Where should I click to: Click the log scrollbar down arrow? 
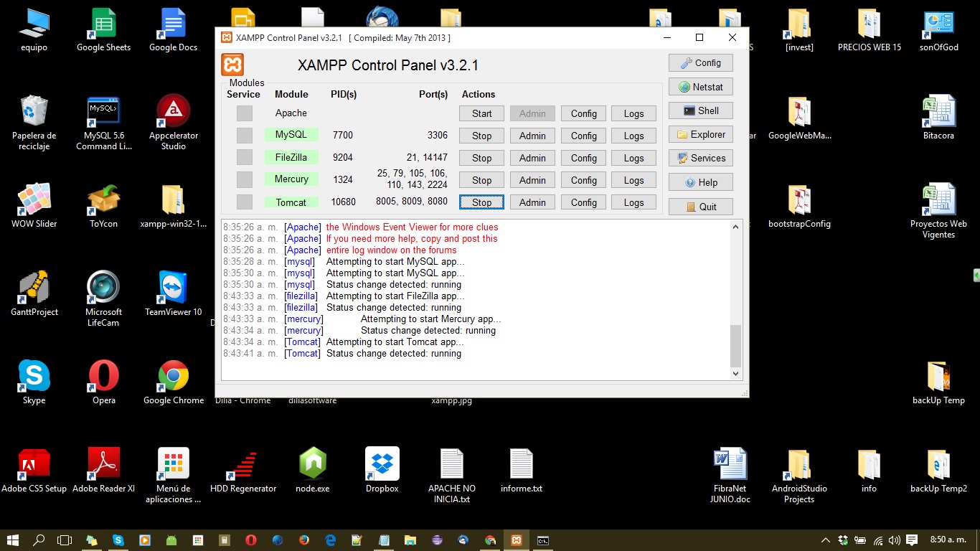tap(735, 373)
